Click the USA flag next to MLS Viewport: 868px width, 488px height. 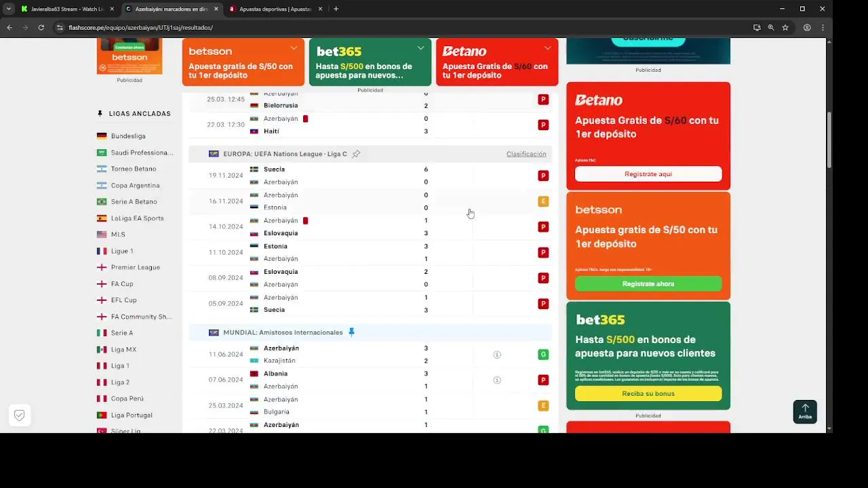[x=102, y=235]
